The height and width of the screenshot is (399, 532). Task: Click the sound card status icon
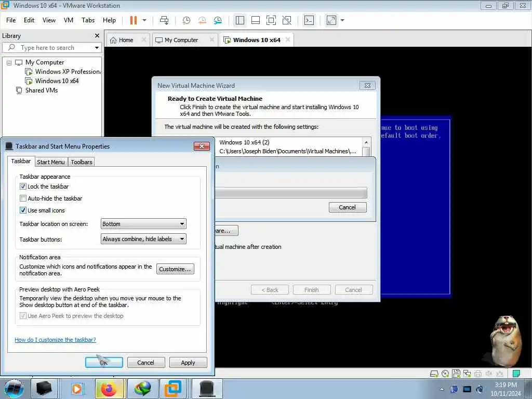488,374
